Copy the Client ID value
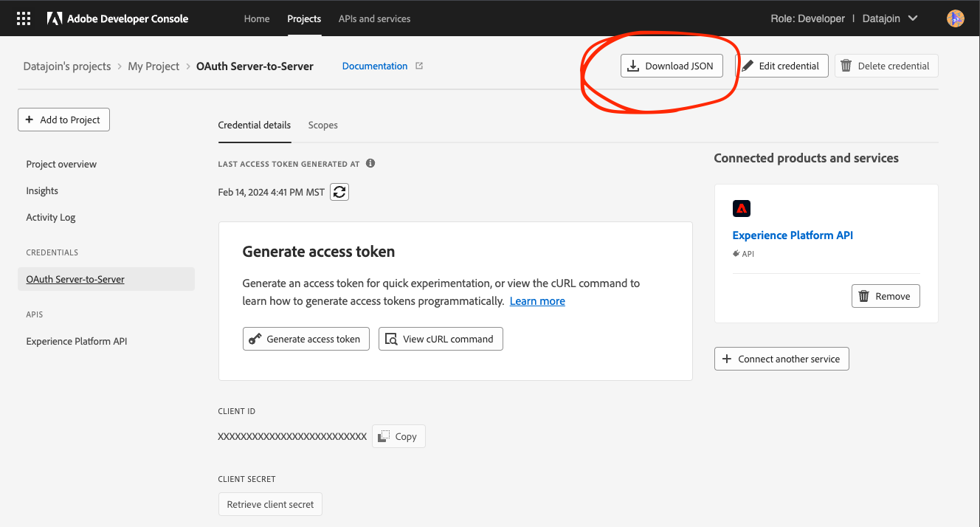The height and width of the screenshot is (527, 980). [398, 435]
